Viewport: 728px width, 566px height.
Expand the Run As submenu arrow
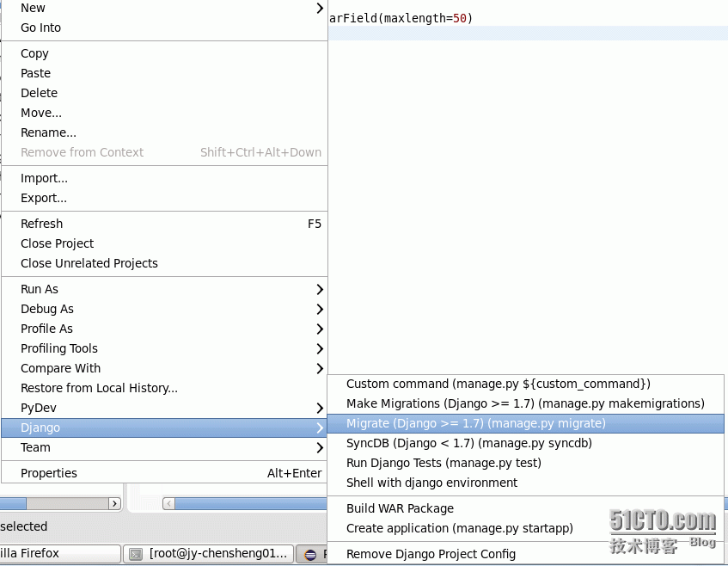[x=320, y=290]
